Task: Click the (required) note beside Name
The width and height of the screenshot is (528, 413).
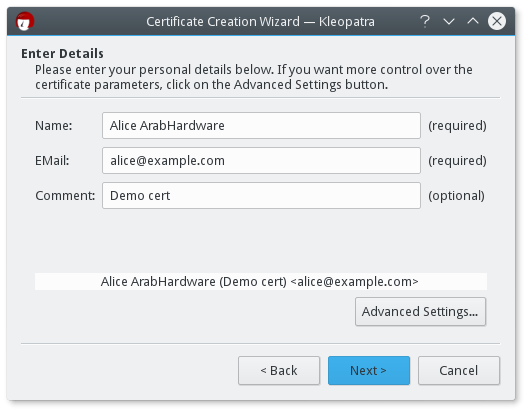Action: [x=457, y=126]
